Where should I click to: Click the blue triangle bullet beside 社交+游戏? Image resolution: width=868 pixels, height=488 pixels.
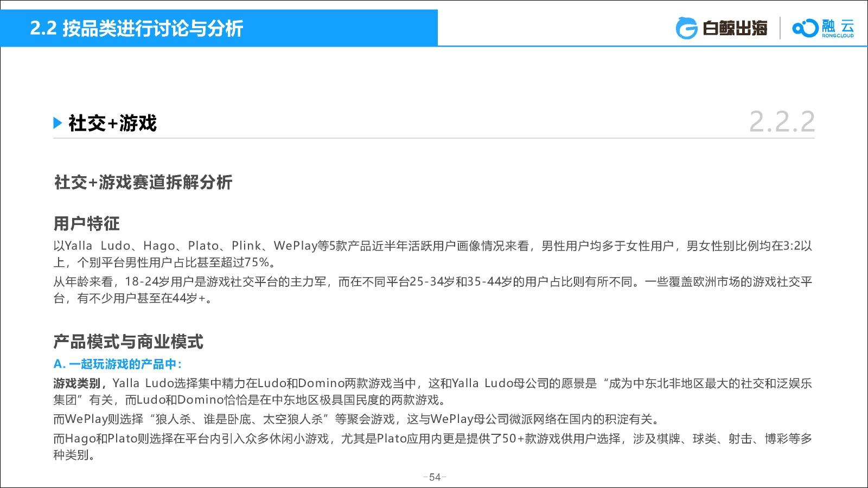pyautogui.click(x=58, y=123)
